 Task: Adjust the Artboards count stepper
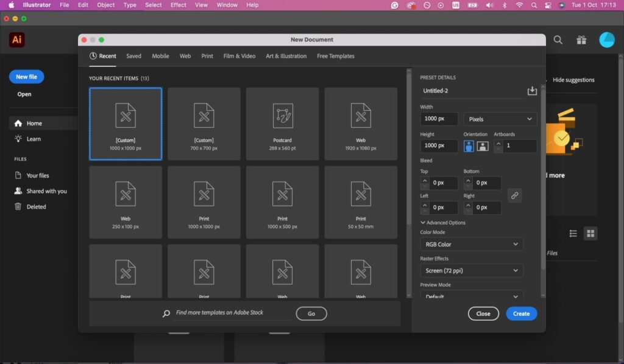[x=498, y=146]
